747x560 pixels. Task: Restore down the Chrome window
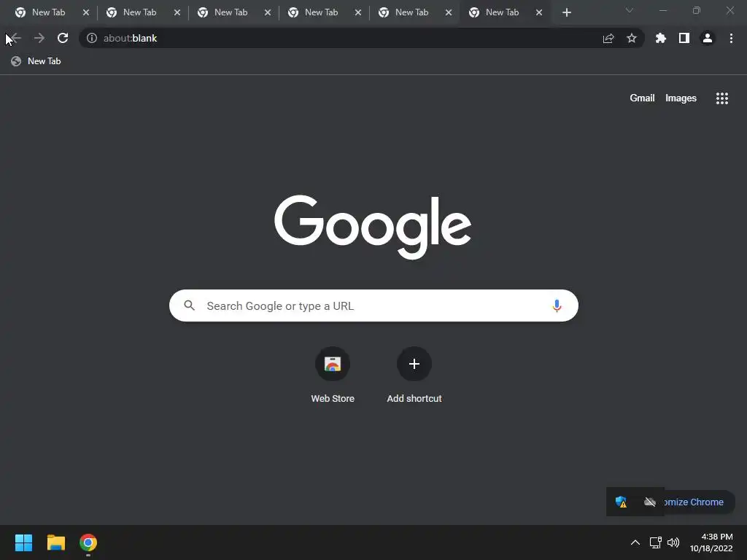[697, 10]
